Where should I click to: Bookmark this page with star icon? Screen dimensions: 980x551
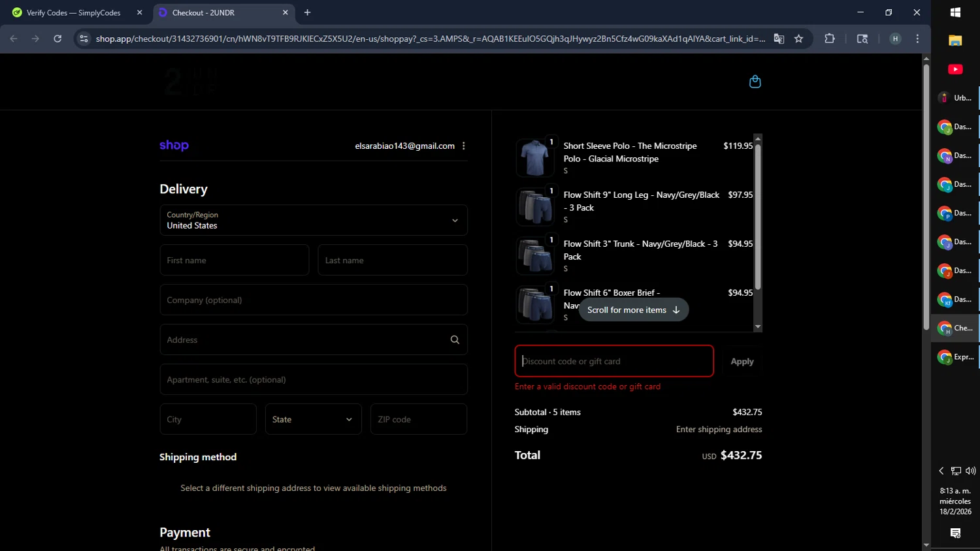pyautogui.click(x=798, y=39)
